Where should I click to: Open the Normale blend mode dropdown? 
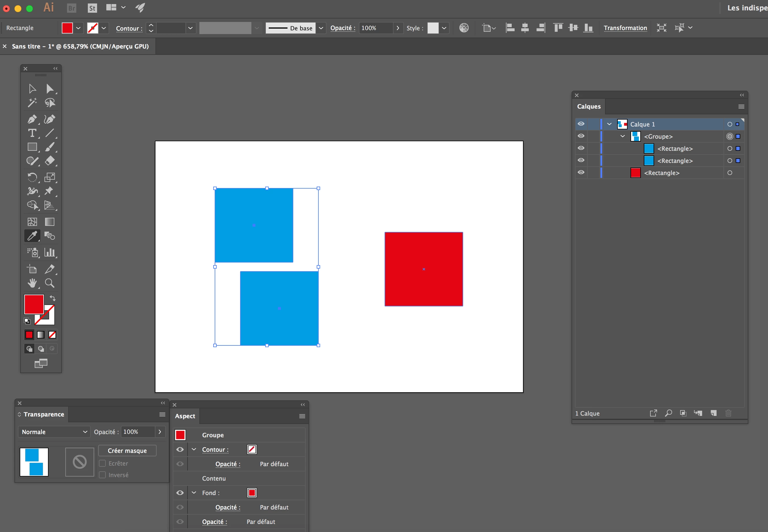pyautogui.click(x=54, y=432)
